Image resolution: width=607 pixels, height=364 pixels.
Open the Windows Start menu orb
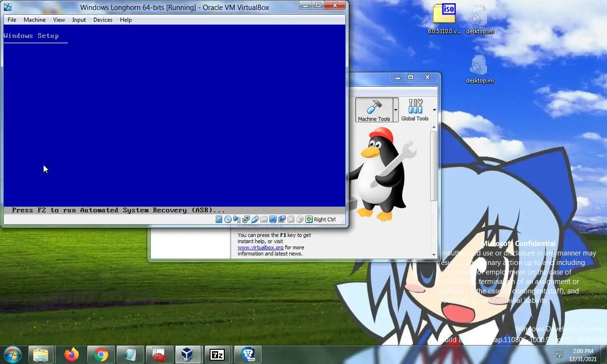tap(12, 354)
